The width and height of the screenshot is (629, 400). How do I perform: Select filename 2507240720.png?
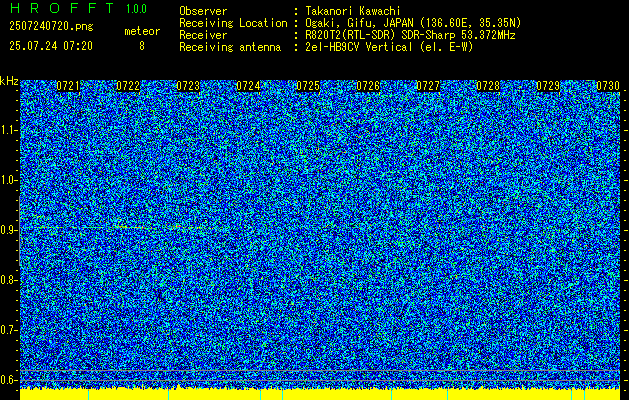51,26
